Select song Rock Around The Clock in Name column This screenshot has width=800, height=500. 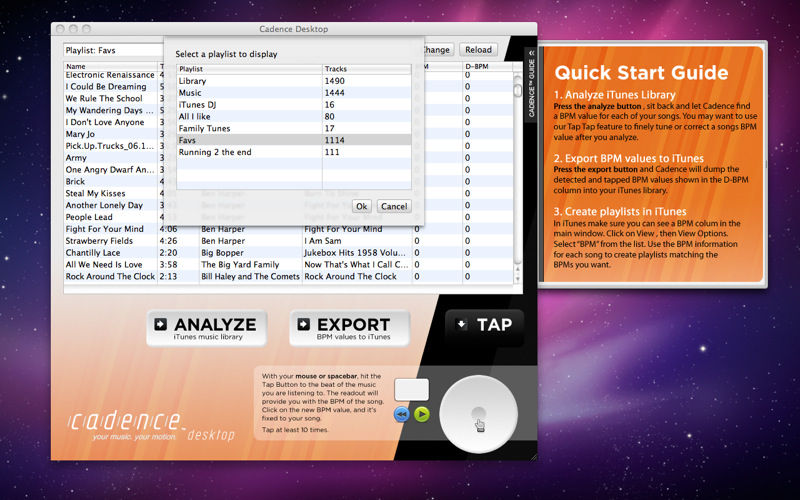point(110,276)
